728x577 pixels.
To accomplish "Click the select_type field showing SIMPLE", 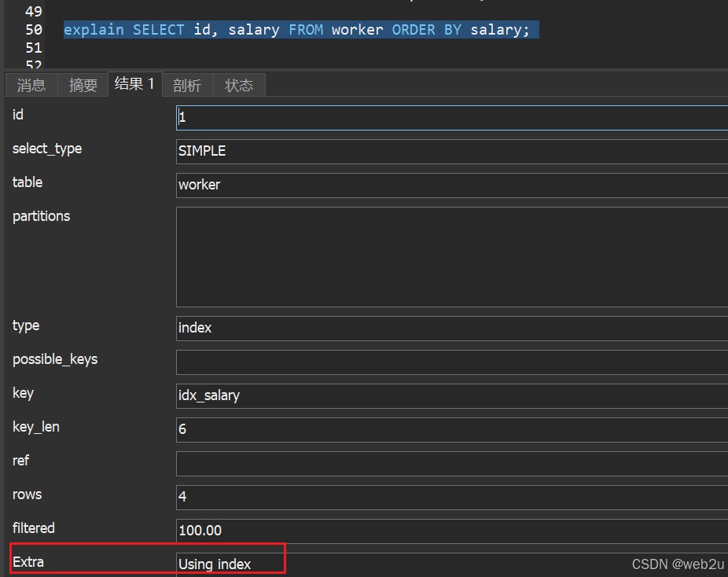I will point(451,151).
